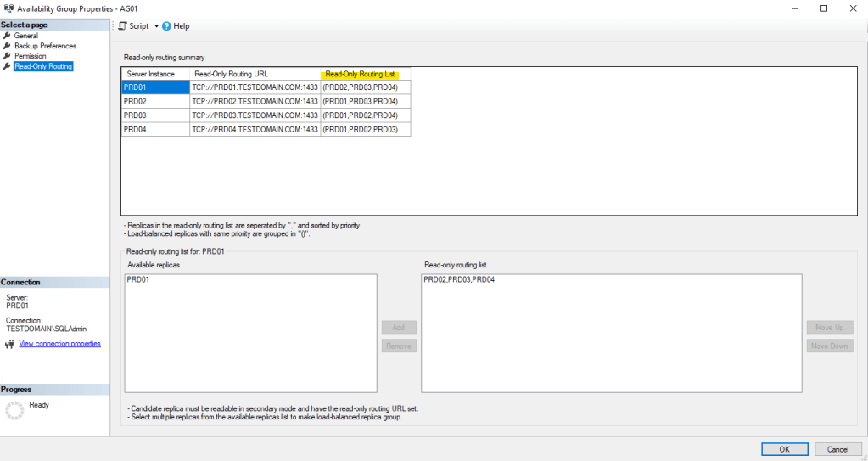Click the PRD03 Read-Only Routing URL cell

(x=255, y=115)
